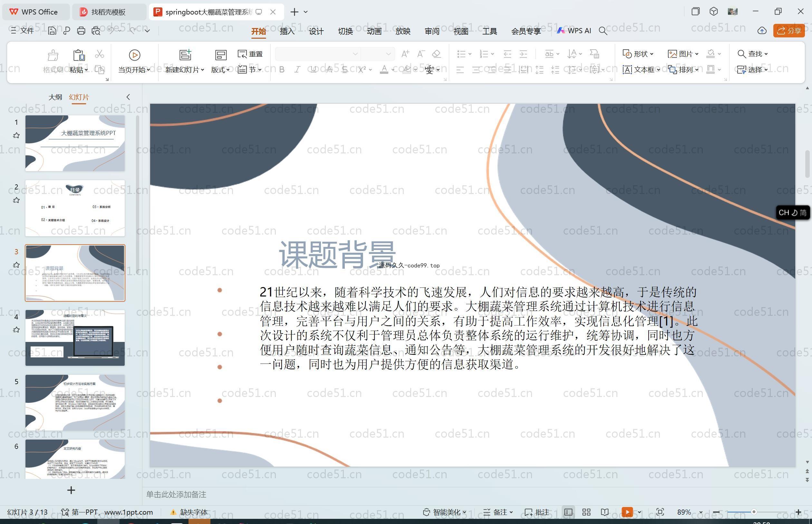
Task: Open the 文件 File menu
Action: [x=23, y=31]
